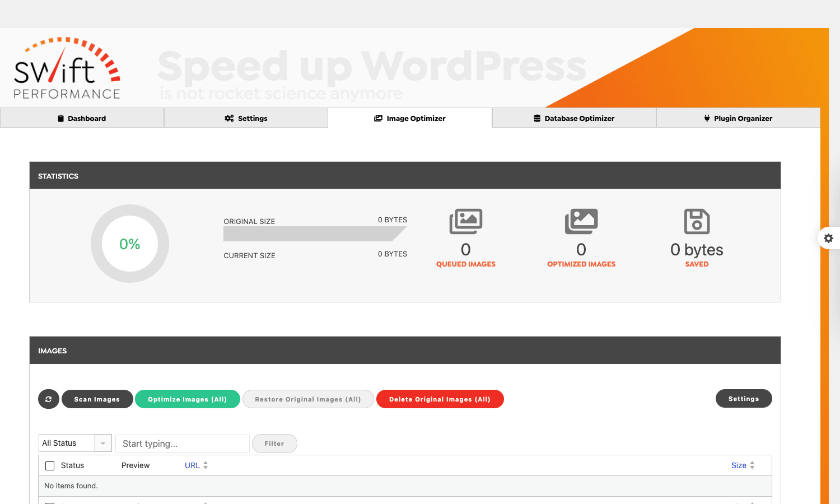840x504 pixels.
Task: Select the Image Optimizer tab
Action: [x=410, y=118]
